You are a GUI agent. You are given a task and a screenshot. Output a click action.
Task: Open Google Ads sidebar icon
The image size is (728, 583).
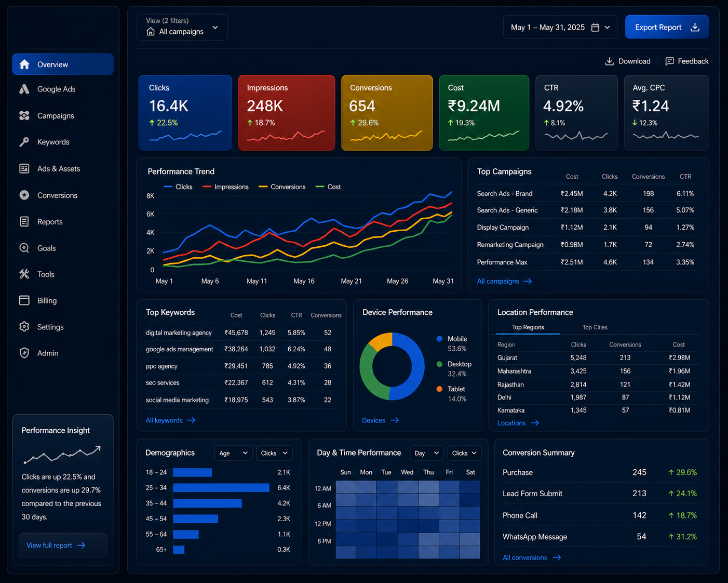coord(24,89)
